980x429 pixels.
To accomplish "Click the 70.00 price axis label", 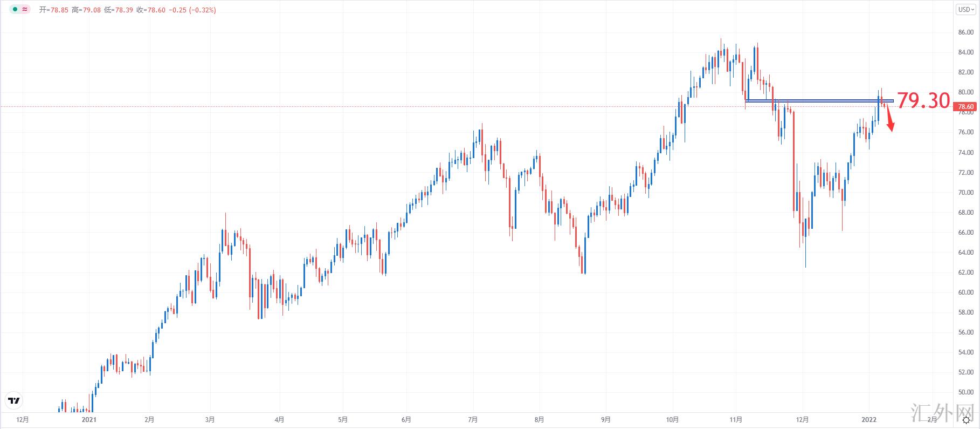I will pos(965,193).
